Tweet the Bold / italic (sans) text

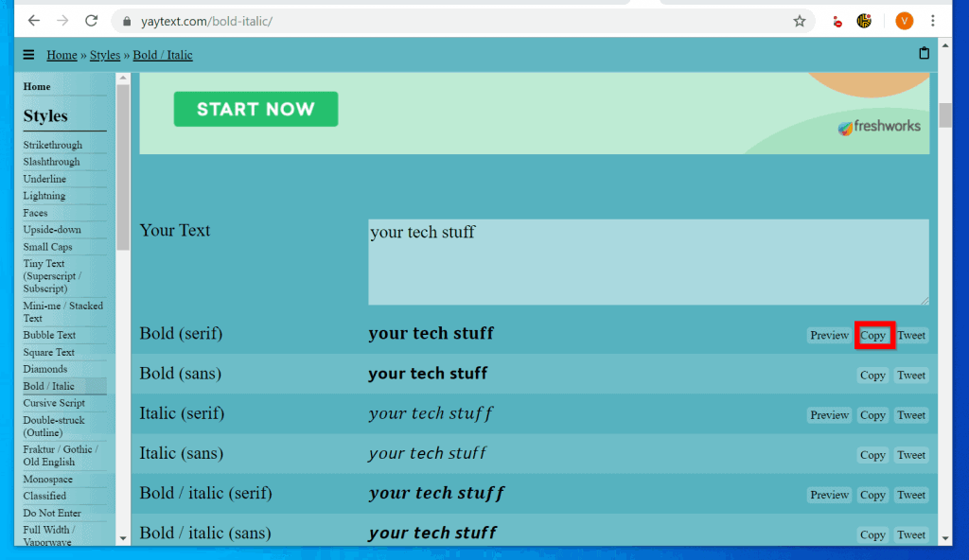(x=911, y=534)
